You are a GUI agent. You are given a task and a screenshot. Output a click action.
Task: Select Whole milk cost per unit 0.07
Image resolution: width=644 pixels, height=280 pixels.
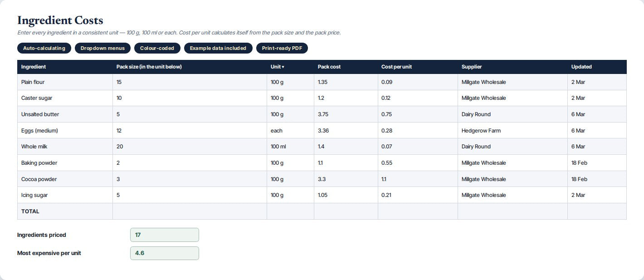click(418, 147)
